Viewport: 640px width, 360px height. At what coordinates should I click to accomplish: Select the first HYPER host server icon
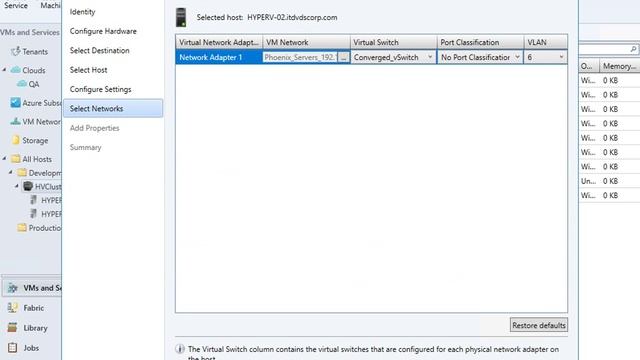34,200
